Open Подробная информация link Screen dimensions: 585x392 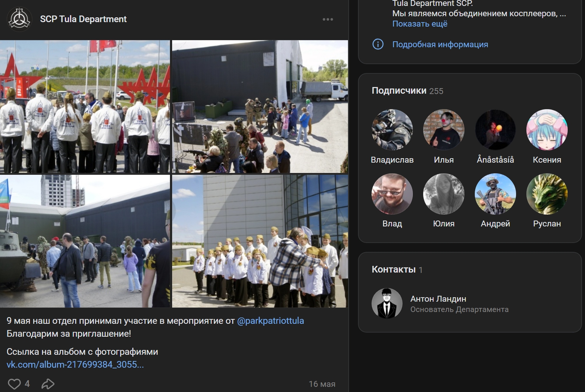click(x=440, y=44)
